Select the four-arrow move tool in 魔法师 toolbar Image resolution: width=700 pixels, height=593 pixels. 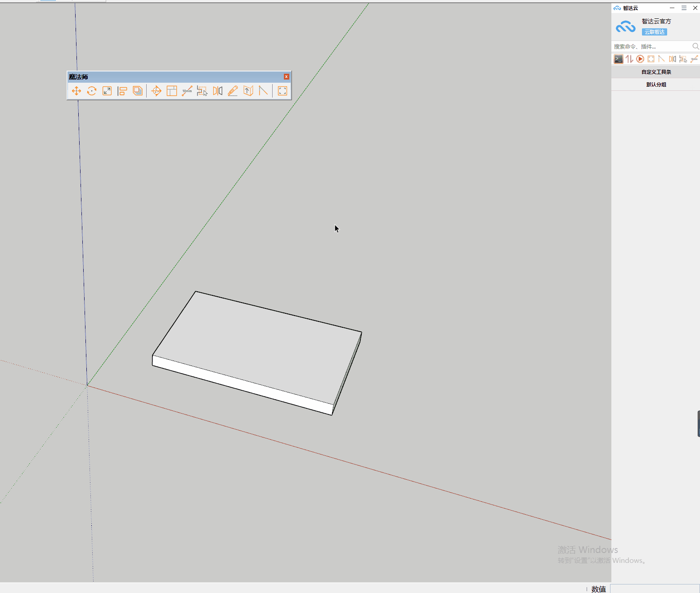pyautogui.click(x=76, y=91)
